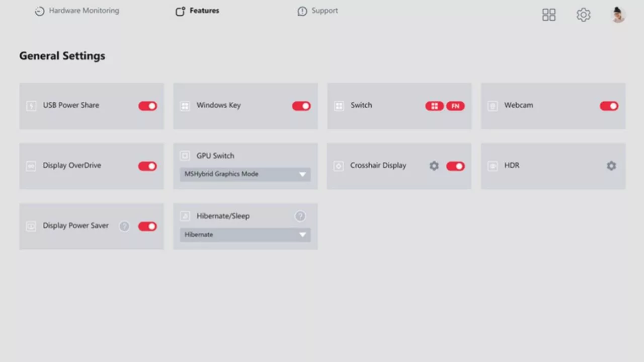Switch off Display Power Saver toggle
Viewport: 644px width, 362px height.
[x=147, y=227]
